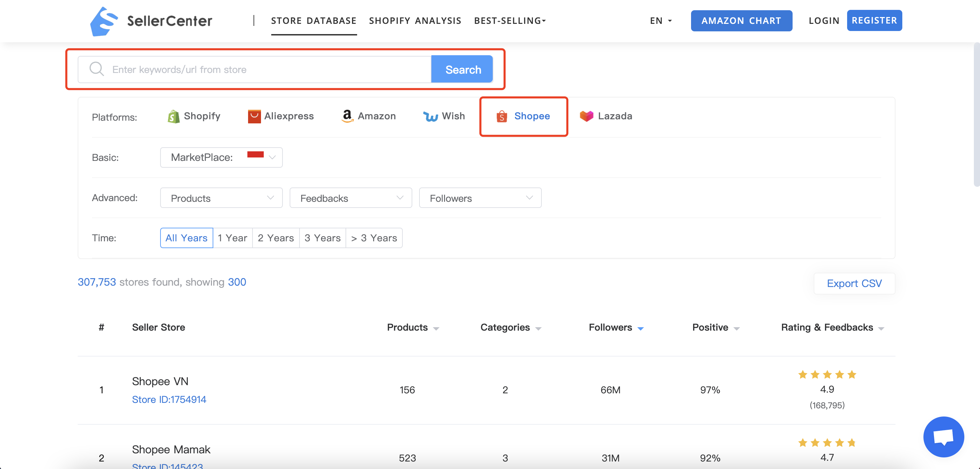Screen dimensions: 980x469
Task: Sort by Categories column arrow
Action: 538,329
